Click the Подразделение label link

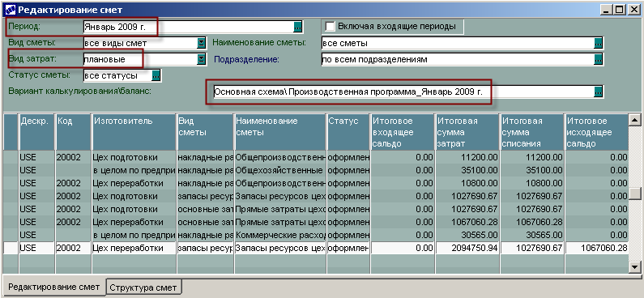[x=246, y=59]
